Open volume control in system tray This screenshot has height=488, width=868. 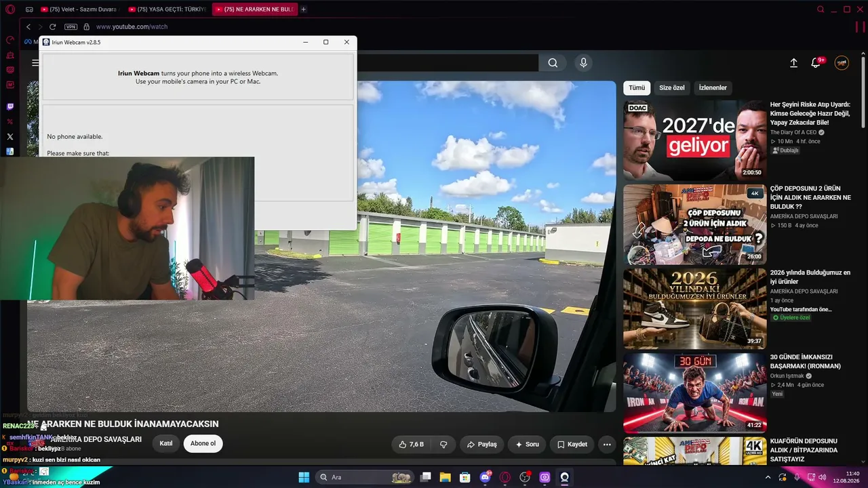823,477
